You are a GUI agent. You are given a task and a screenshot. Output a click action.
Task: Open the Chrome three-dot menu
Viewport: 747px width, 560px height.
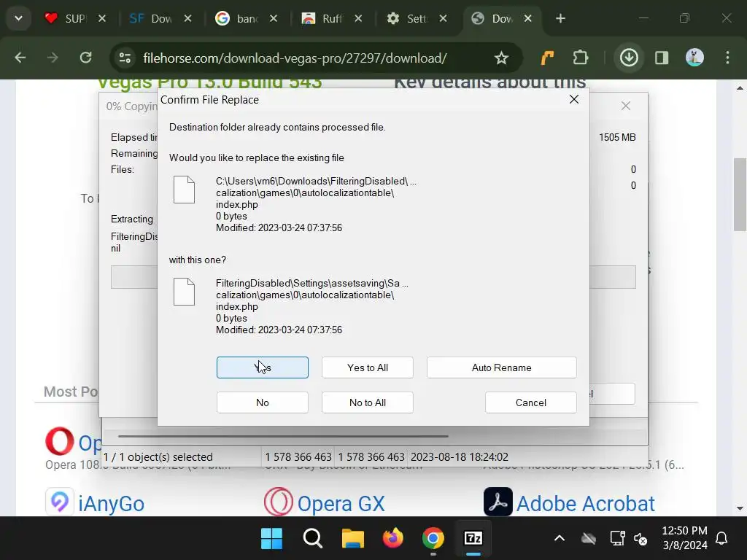[x=727, y=58]
